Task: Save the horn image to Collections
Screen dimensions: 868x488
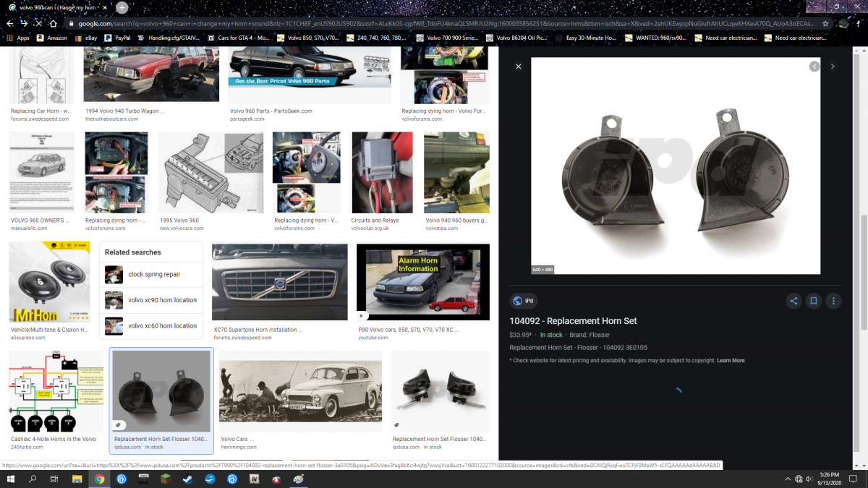Action: [x=813, y=301]
